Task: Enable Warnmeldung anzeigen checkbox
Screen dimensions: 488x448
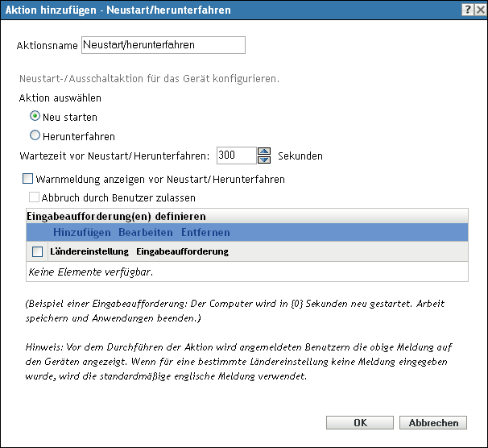Action: pyautogui.click(x=29, y=179)
